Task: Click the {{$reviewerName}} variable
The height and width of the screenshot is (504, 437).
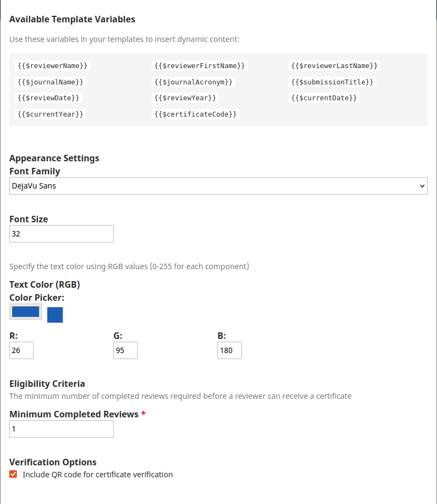Action: click(52, 66)
